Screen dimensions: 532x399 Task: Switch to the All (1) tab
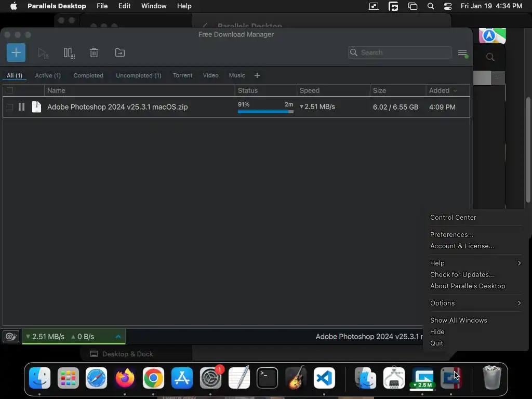coord(14,75)
